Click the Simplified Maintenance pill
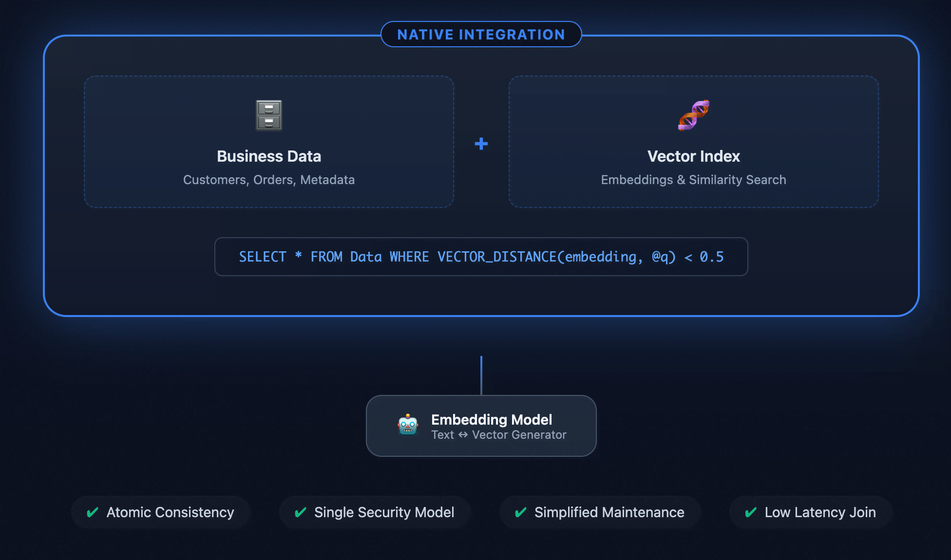951x560 pixels. (x=600, y=512)
